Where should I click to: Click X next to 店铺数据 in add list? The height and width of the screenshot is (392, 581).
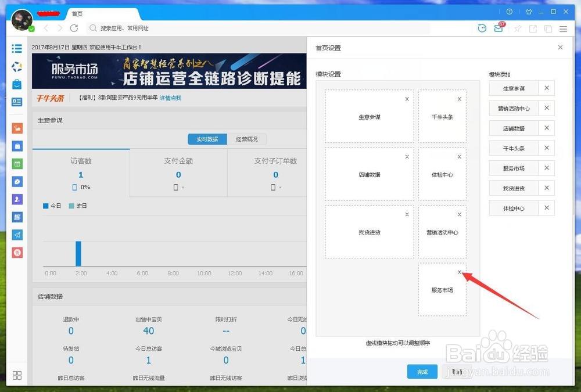[x=547, y=128]
